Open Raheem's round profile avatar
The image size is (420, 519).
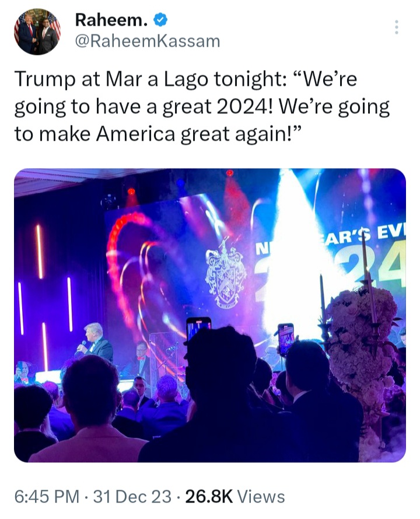37,32
